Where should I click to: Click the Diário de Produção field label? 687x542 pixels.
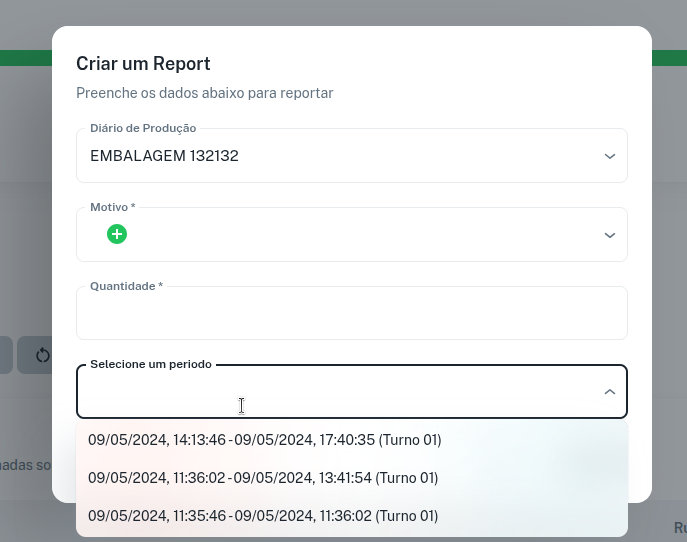click(x=143, y=128)
